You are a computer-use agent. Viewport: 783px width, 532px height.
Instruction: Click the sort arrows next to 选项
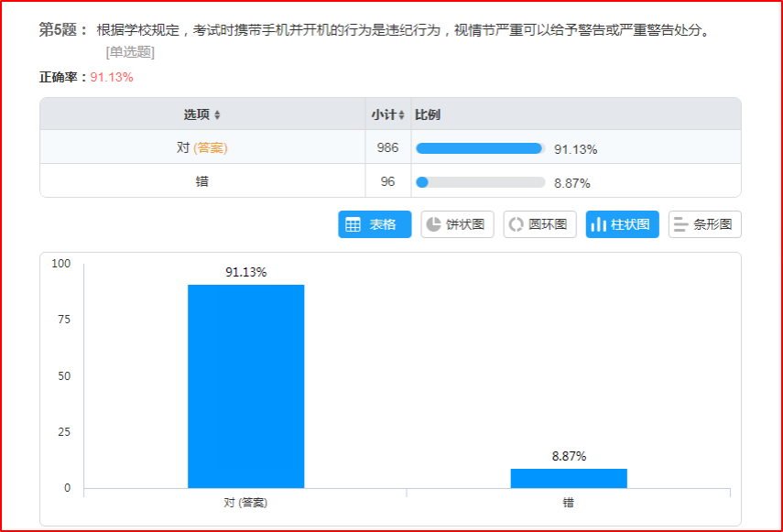pyautogui.click(x=217, y=115)
